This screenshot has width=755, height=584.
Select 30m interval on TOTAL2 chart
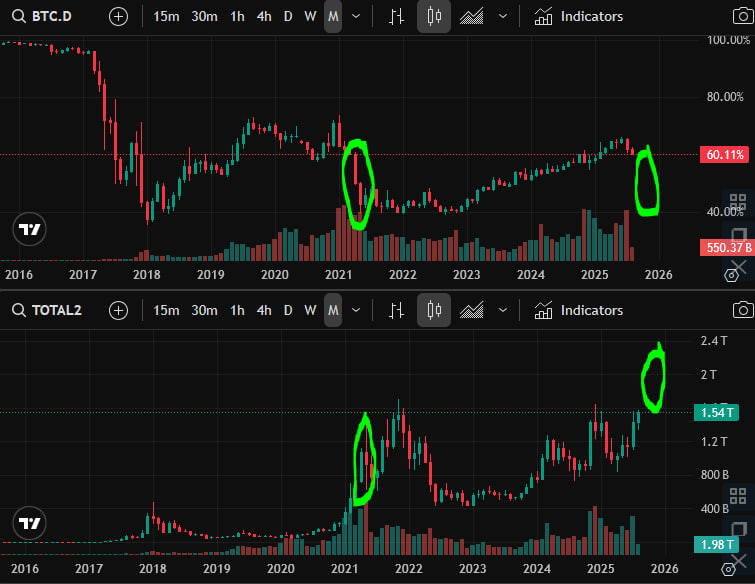click(x=204, y=311)
